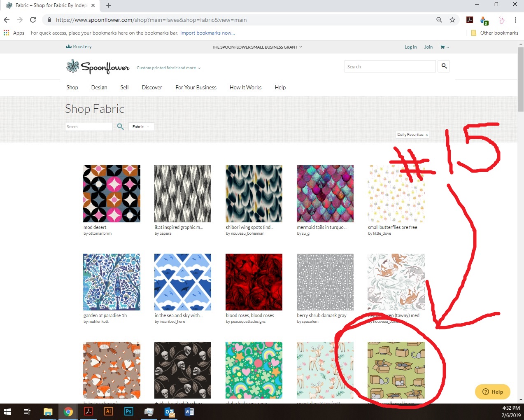This screenshot has width=524, height=420.
Task: Open the Shop menu
Action: pos(72,87)
